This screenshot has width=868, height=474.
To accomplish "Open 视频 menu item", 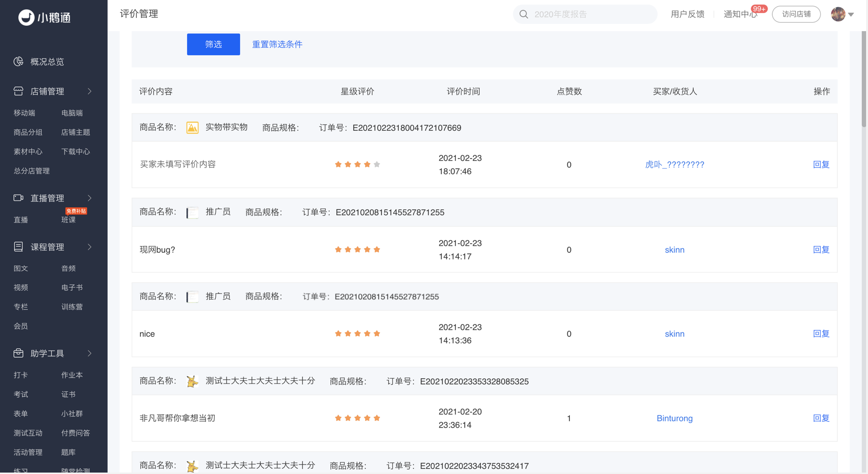I will (x=21, y=287).
